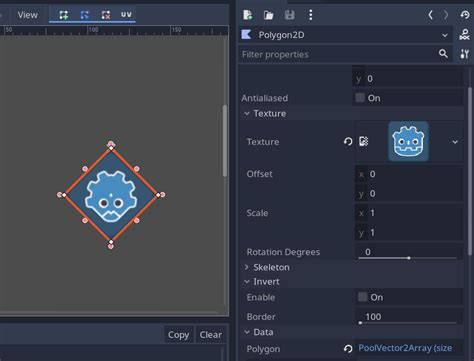Open the inspector property tools menu
Screen dimensions: 474x361
point(464,54)
